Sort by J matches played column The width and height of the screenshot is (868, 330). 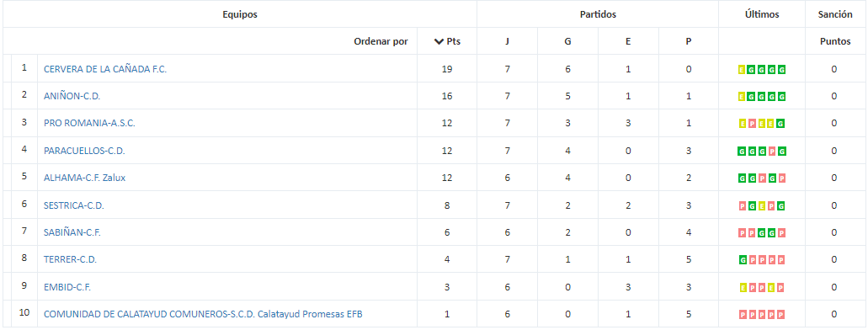point(507,41)
